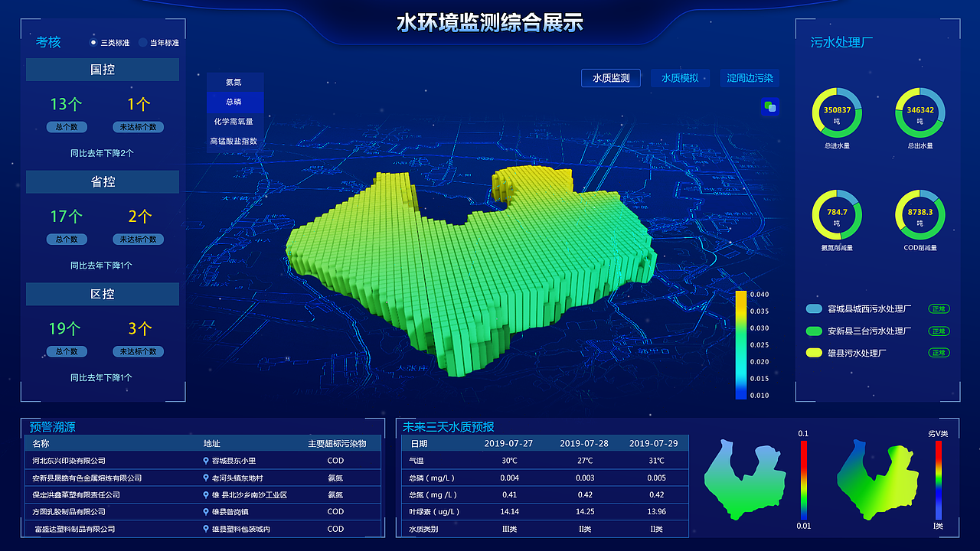Click 正常 status badge for 雄县污水处理厂
This screenshot has height=551, width=980.
click(939, 353)
